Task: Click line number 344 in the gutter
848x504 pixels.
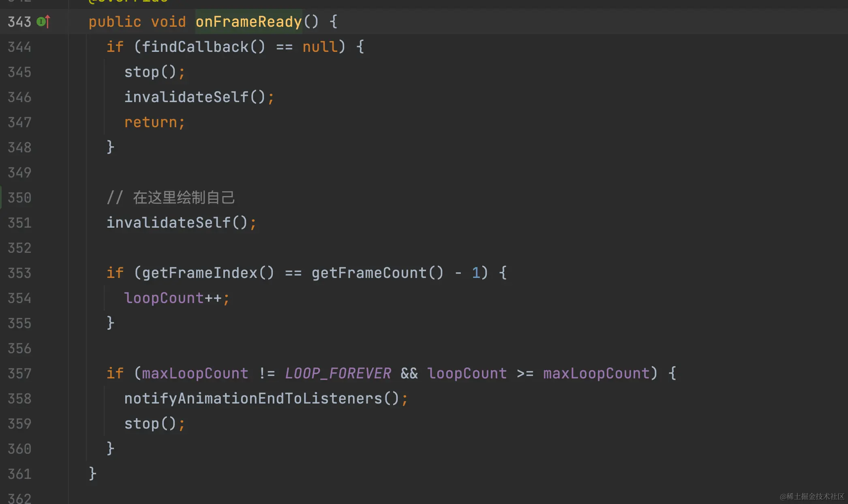Action: [x=19, y=47]
